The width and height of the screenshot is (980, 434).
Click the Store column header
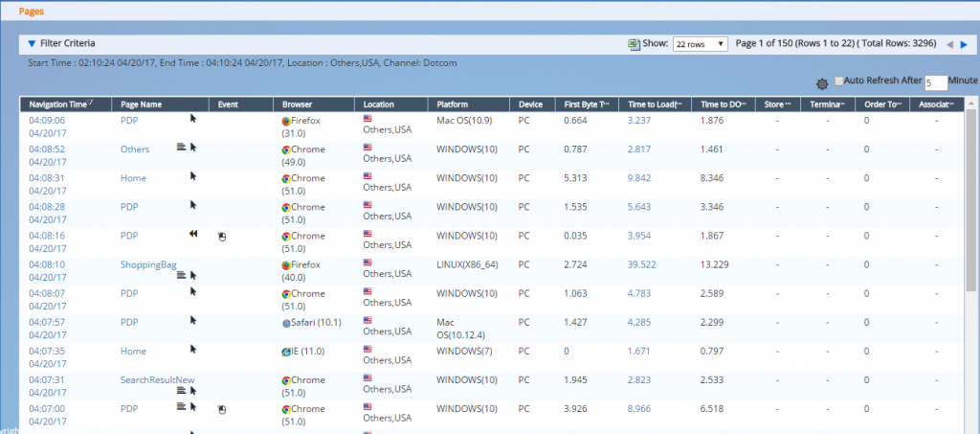pyautogui.click(x=778, y=104)
